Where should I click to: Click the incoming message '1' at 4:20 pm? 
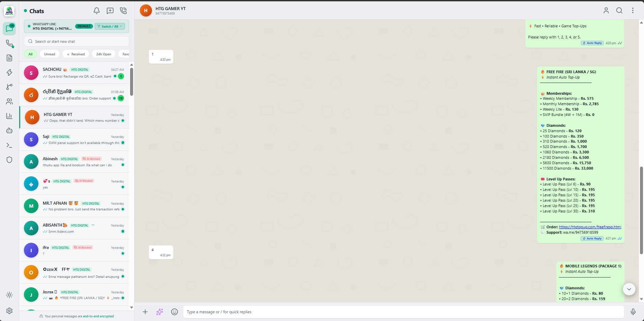pyautogui.click(x=161, y=57)
